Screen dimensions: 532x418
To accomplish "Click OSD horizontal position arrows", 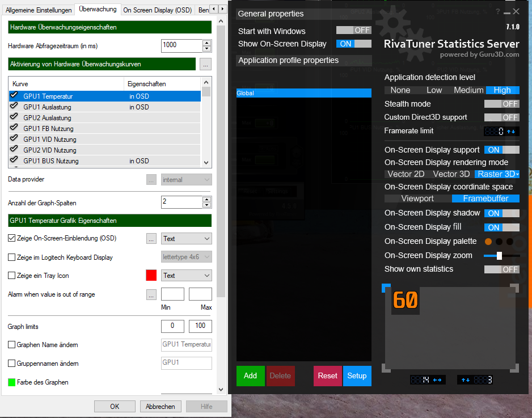I will pos(437,379).
